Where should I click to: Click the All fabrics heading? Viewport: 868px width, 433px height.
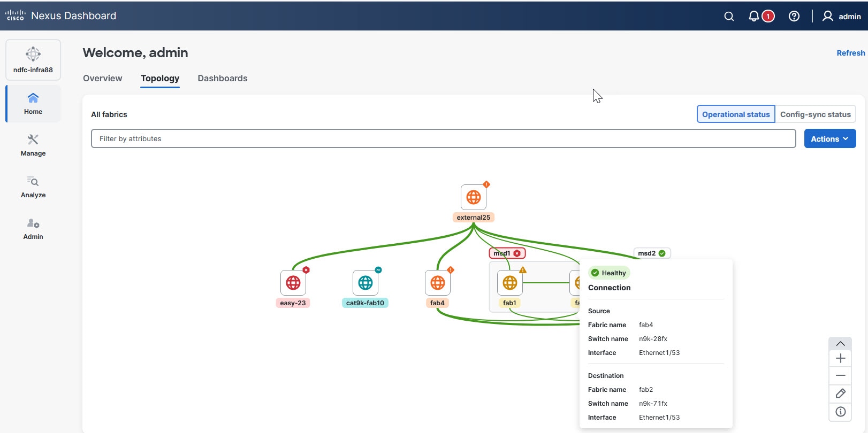click(x=109, y=114)
